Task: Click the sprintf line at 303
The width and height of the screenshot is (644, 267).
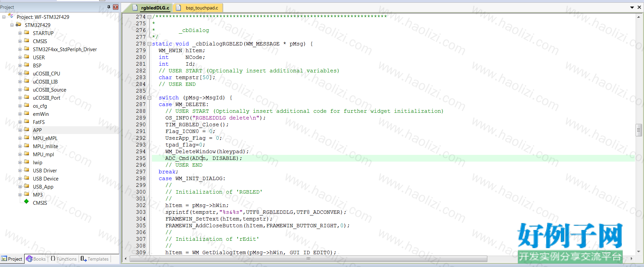Action: (255, 212)
